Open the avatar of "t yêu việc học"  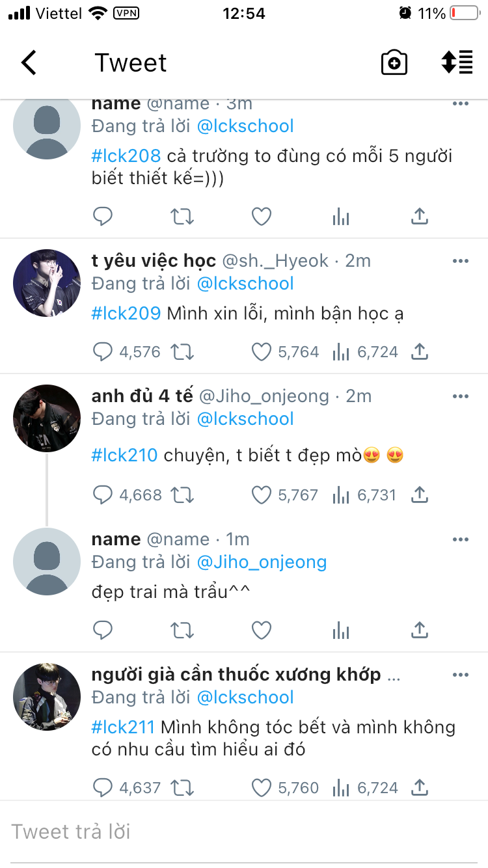(47, 283)
